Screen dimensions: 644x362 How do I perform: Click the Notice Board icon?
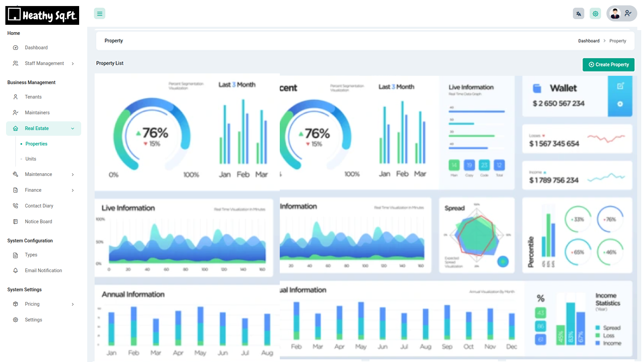[x=15, y=222]
